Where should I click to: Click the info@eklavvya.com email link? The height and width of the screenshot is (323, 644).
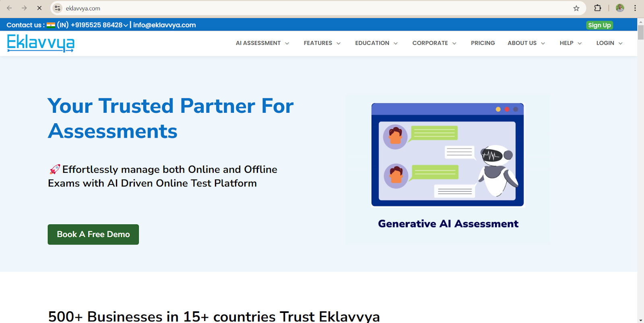tap(165, 25)
